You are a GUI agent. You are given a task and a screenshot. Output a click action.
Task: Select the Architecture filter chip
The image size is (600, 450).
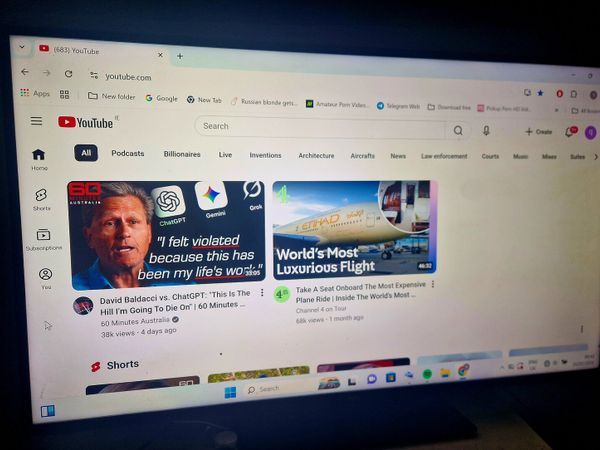(x=316, y=156)
